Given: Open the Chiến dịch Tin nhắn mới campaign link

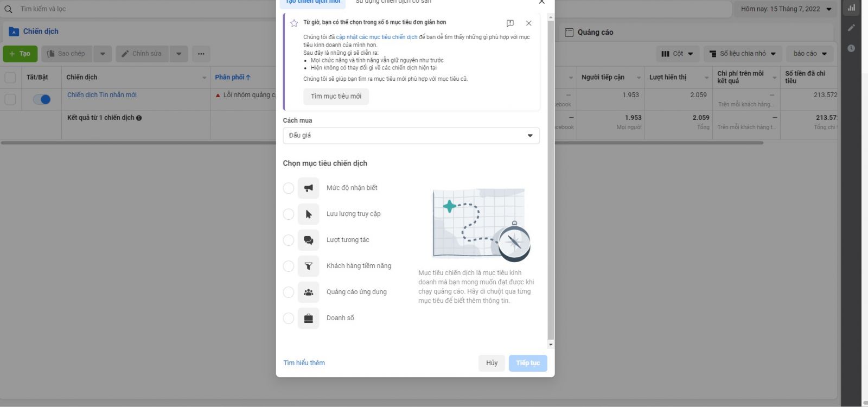Looking at the screenshot, I should [102, 95].
